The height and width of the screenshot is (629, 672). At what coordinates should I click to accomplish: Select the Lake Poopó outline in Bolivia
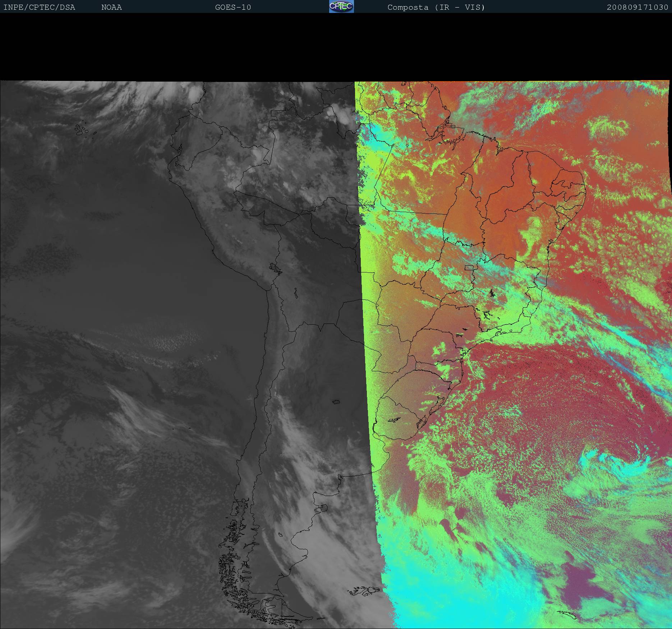tap(296, 294)
